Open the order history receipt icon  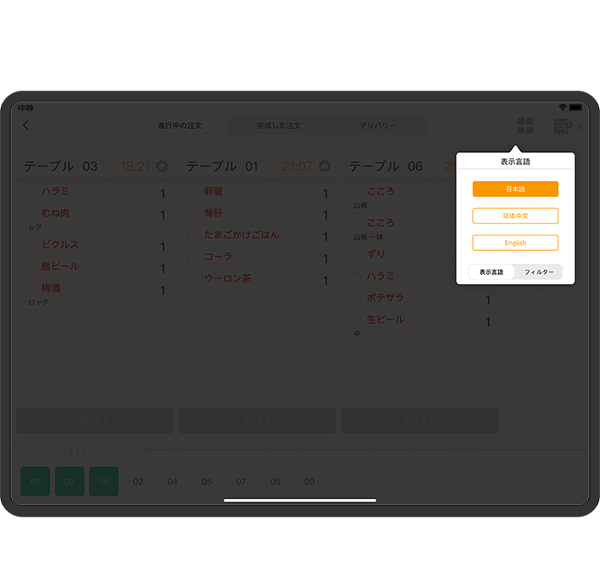(x=562, y=126)
